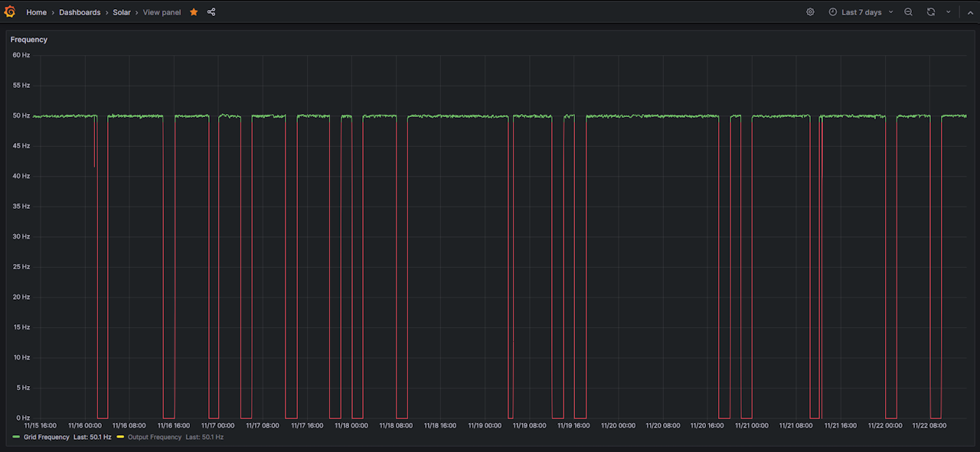
Task: Open the Frequency panel title menu
Action: 29,40
